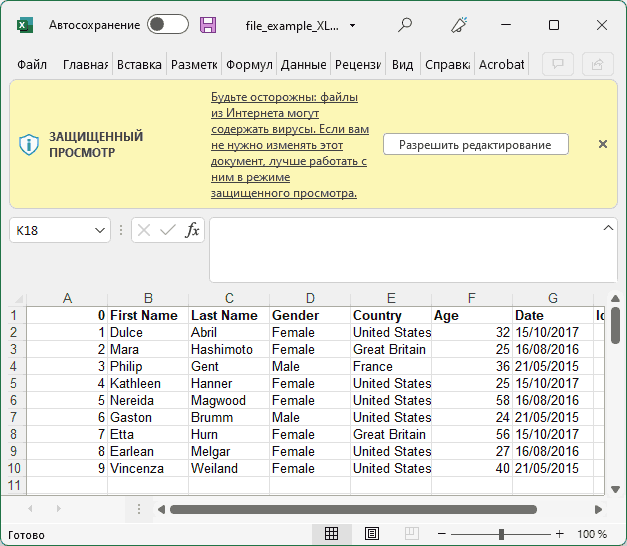Screen dimensions: 627x546
Task: Click the purple save disk icon
Action: click(208, 25)
